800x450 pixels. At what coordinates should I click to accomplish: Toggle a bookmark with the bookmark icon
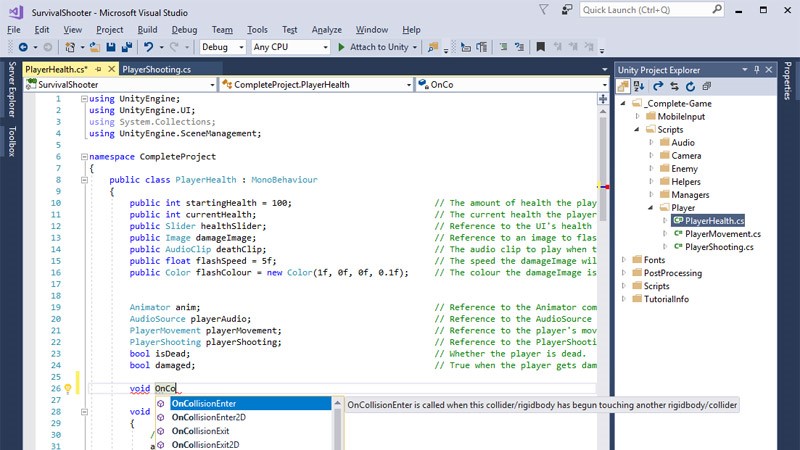click(x=541, y=47)
